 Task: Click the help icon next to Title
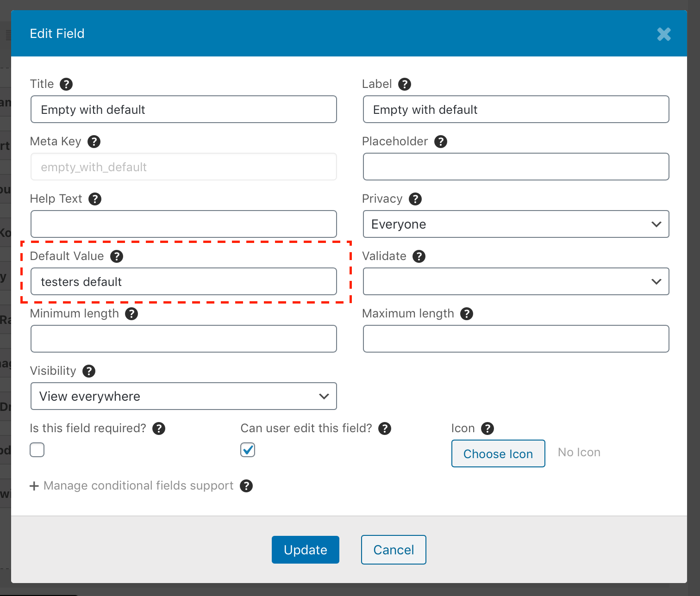(x=66, y=84)
